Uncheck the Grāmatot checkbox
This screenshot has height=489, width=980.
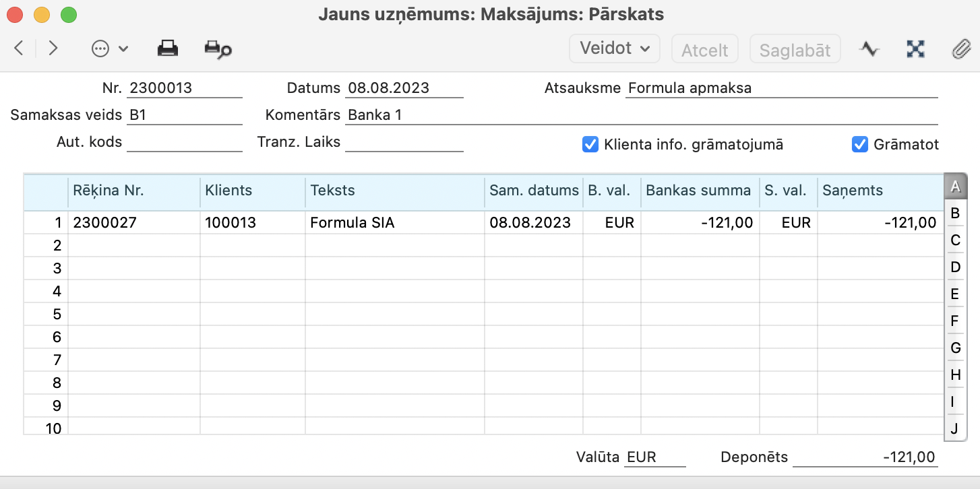pos(860,144)
